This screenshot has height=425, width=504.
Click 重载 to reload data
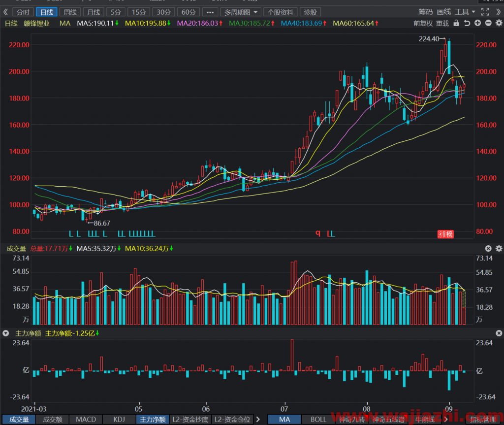pos(442,23)
